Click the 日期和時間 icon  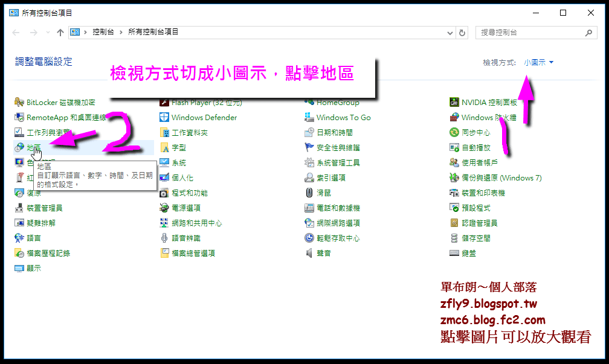tap(309, 133)
